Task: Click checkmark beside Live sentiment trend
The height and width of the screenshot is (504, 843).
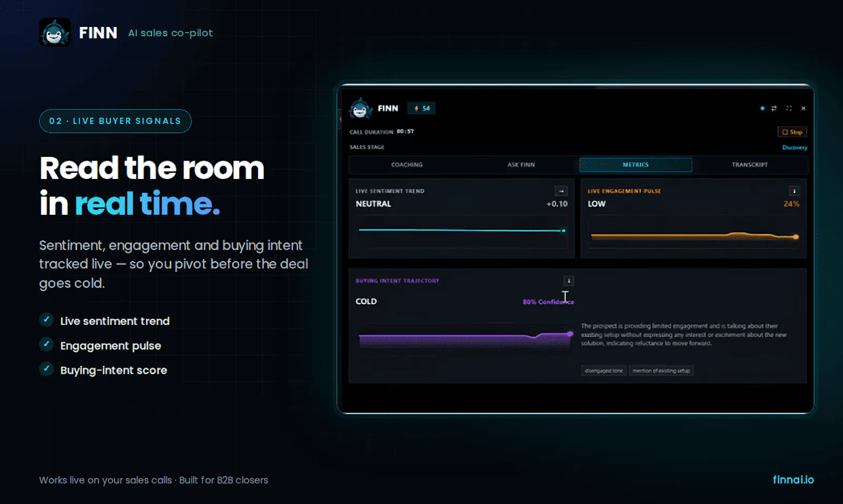Action: pyautogui.click(x=46, y=320)
